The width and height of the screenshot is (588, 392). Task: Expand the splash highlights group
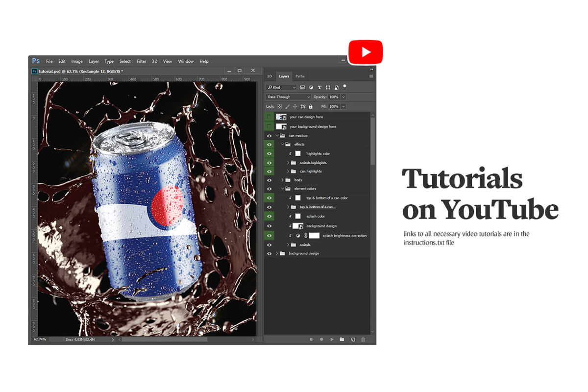pos(288,162)
